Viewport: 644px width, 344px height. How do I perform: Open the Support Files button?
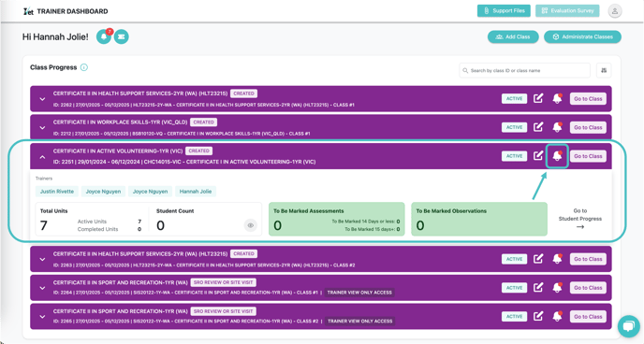504,10
